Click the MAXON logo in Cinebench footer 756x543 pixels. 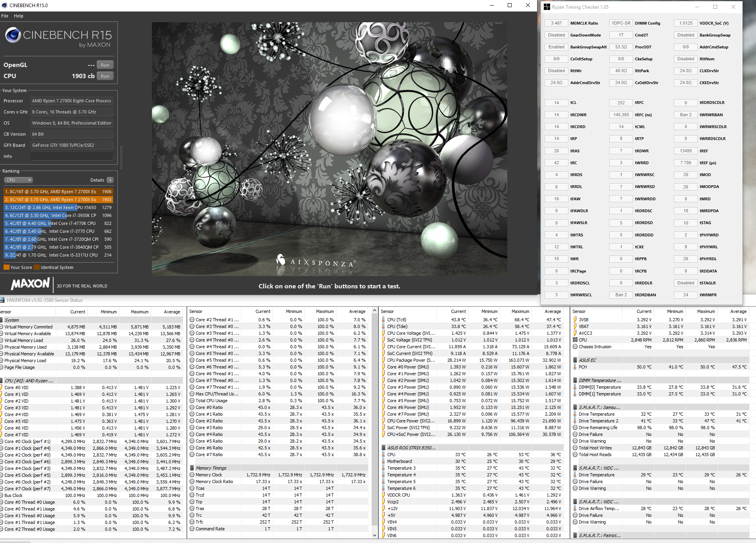coord(31,284)
